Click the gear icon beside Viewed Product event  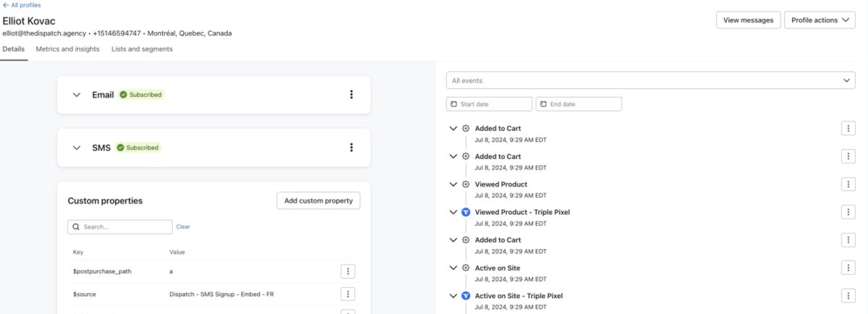(x=466, y=184)
